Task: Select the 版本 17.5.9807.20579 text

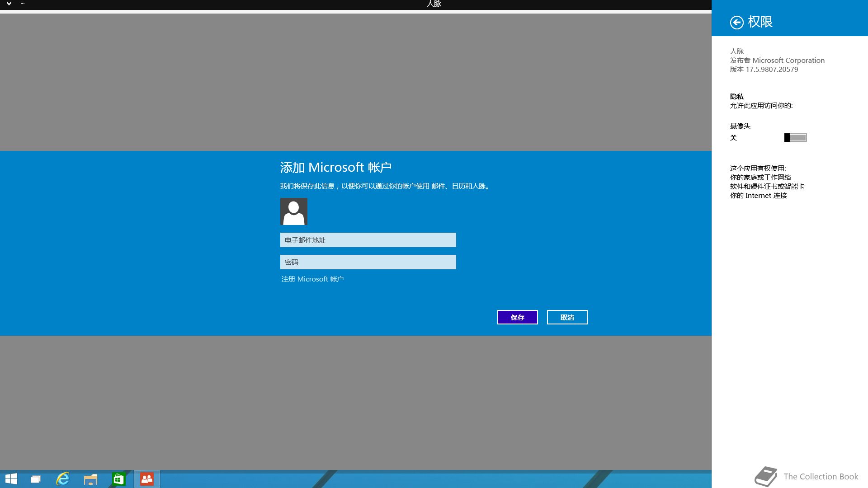Action: click(764, 70)
